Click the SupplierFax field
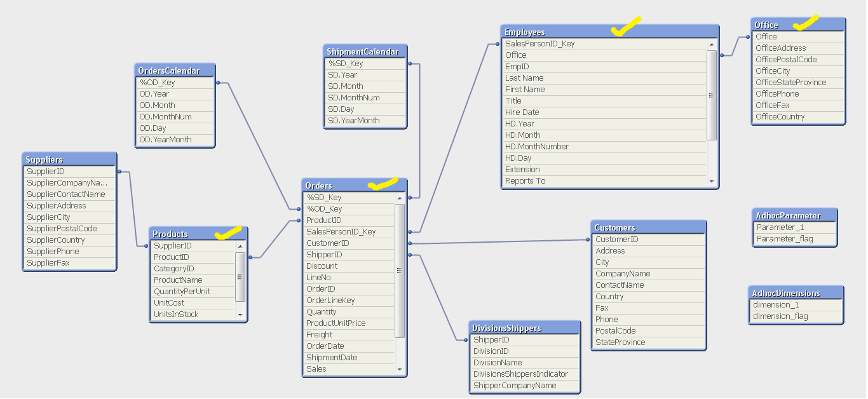Image resolution: width=868 pixels, height=399 pixels. point(70,262)
